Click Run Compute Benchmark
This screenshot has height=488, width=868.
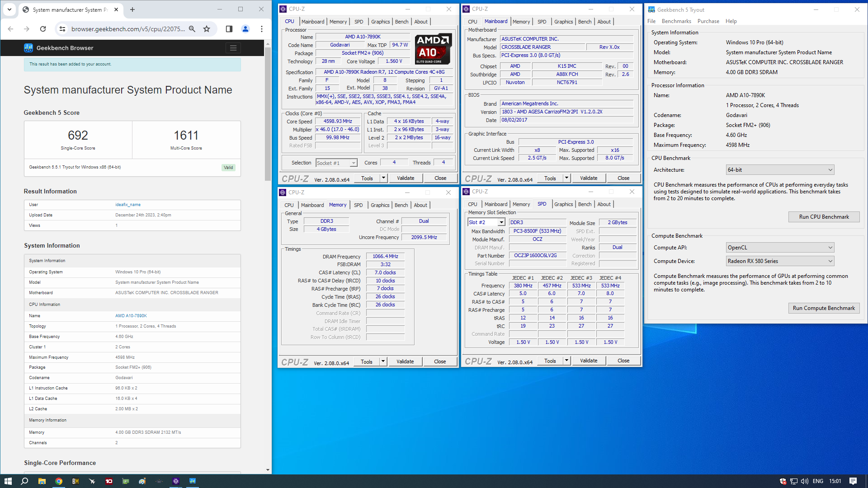[824, 308]
